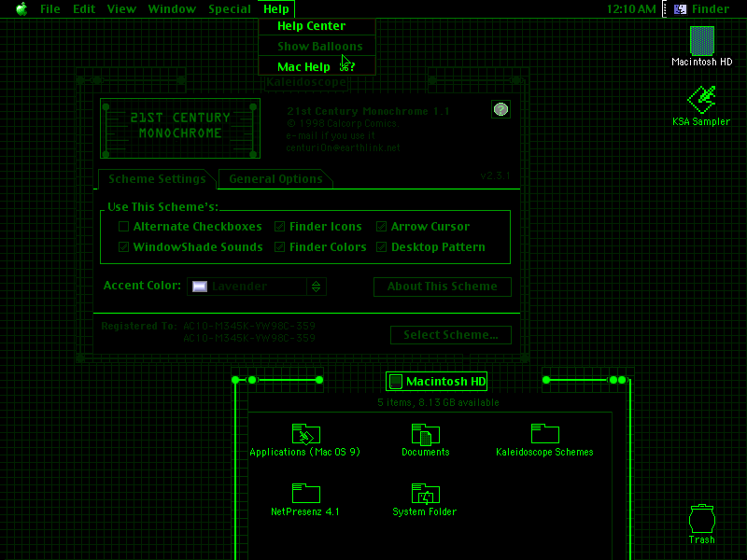Click the centuri0n@earthlink.net email text
The image size is (747, 560).
(x=343, y=147)
